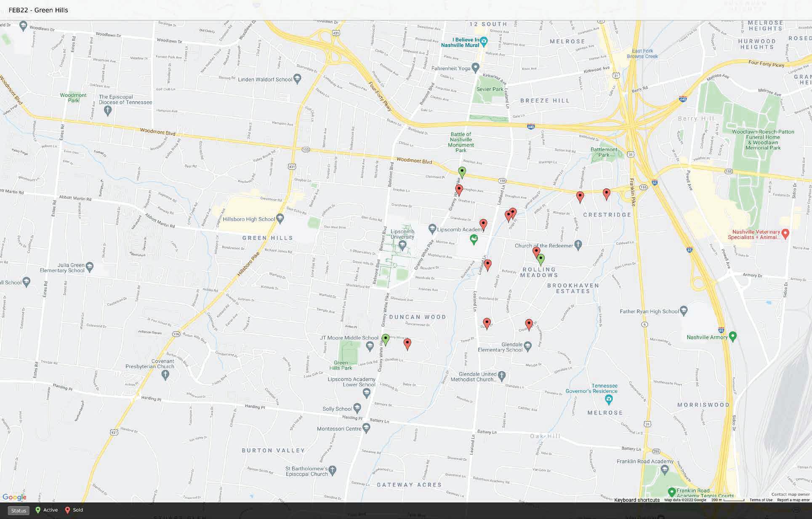Click Report a map error link
This screenshot has width=812, height=519.
click(793, 500)
